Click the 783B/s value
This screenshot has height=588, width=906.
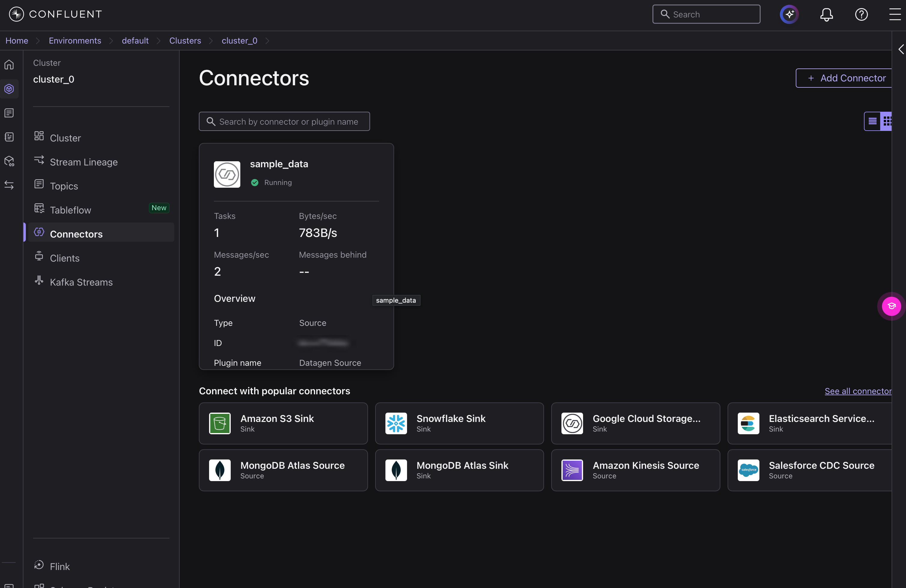click(x=318, y=232)
